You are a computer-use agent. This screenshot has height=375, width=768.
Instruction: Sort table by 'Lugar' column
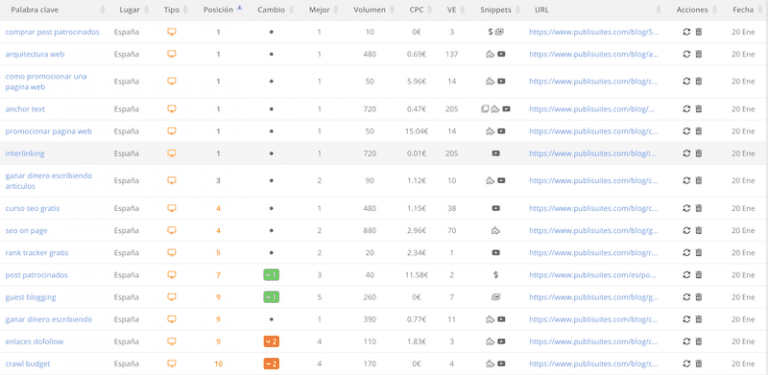click(129, 10)
